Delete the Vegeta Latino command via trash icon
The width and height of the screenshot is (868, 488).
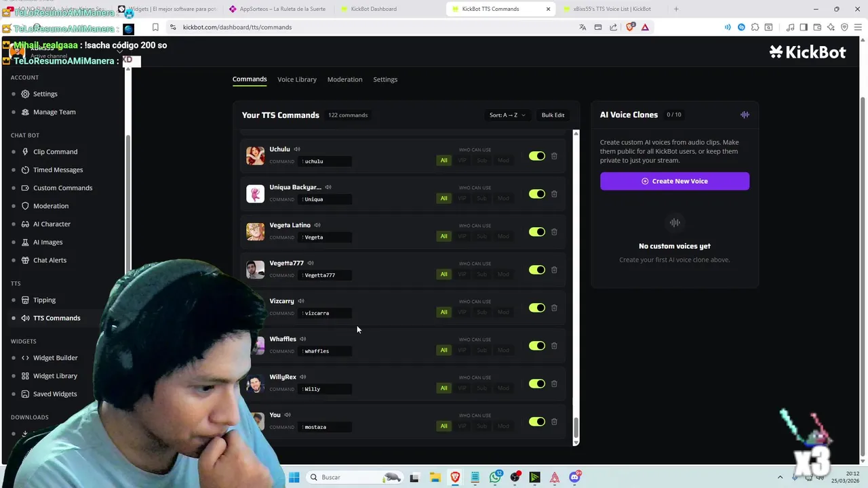(554, 232)
